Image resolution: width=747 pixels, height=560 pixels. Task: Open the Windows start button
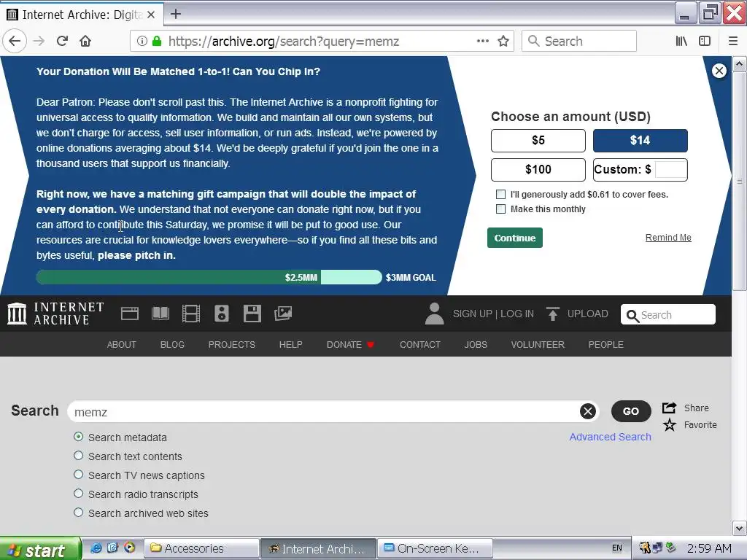[x=40, y=548]
